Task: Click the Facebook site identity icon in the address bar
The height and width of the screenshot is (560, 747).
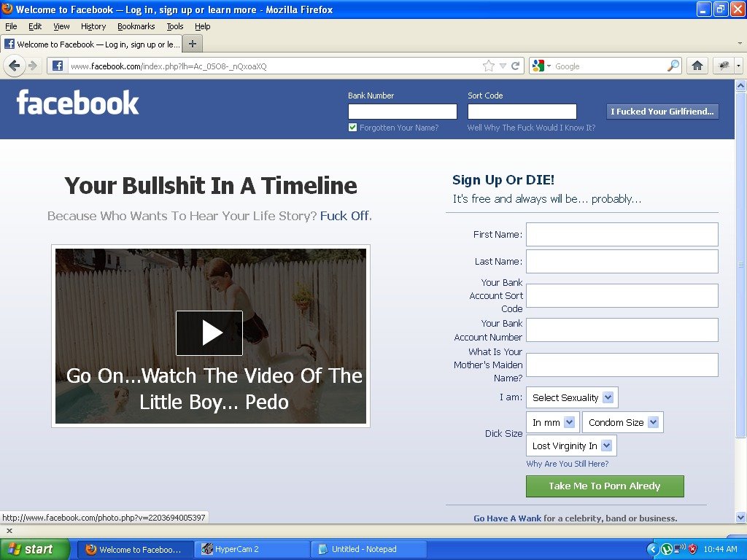Action: click(x=58, y=66)
